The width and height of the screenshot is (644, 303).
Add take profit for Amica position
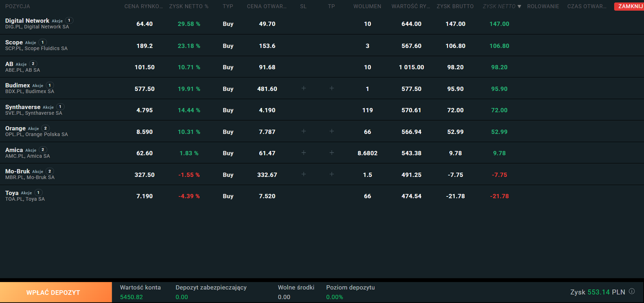pyautogui.click(x=332, y=153)
